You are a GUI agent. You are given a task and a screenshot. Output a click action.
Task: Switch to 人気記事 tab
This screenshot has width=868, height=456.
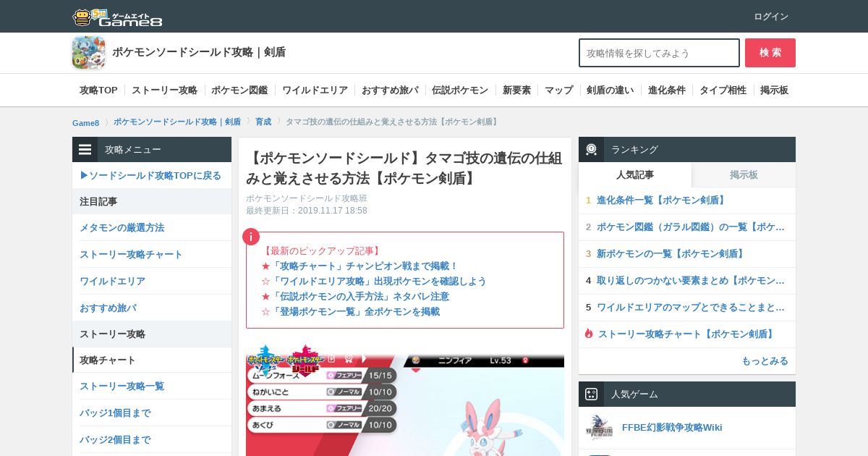click(x=635, y=175)
